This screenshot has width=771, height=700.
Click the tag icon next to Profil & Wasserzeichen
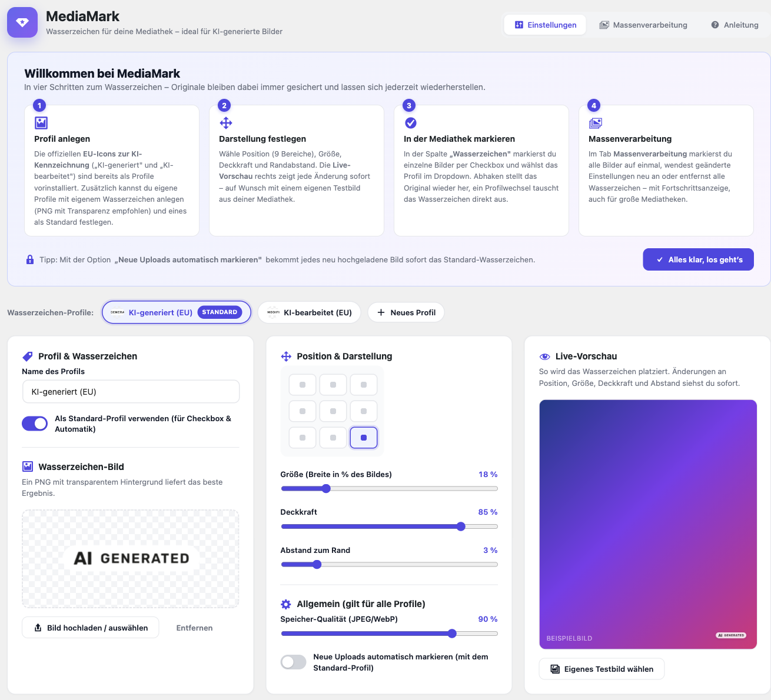coord(27,356)
